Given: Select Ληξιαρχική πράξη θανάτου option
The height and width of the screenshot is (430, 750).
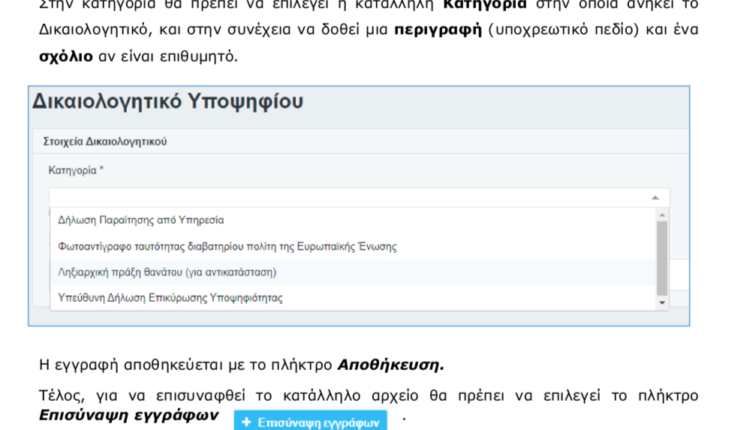Looking at the screenshot, I should [167, 271].
